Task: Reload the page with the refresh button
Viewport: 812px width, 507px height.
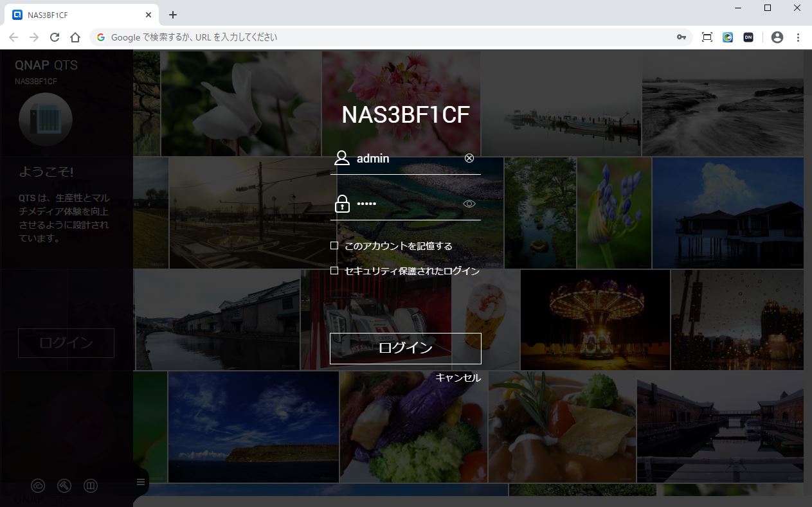Action: point(55,37)
